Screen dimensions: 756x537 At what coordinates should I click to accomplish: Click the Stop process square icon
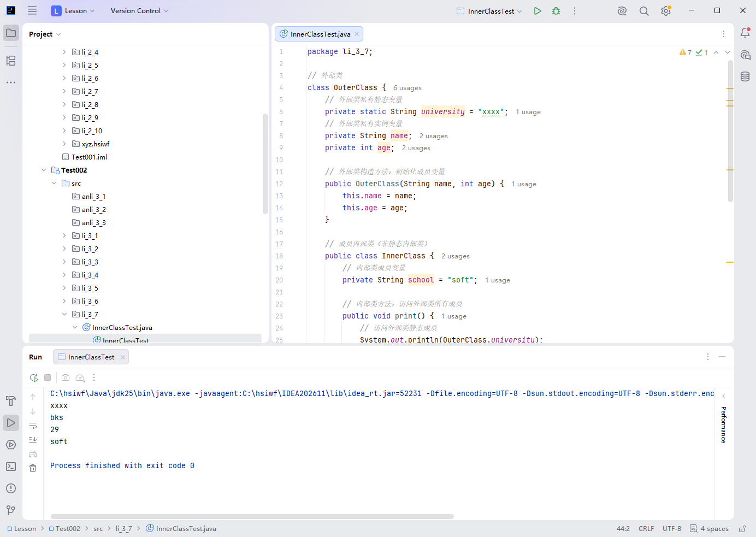click(x=48, y=377)
